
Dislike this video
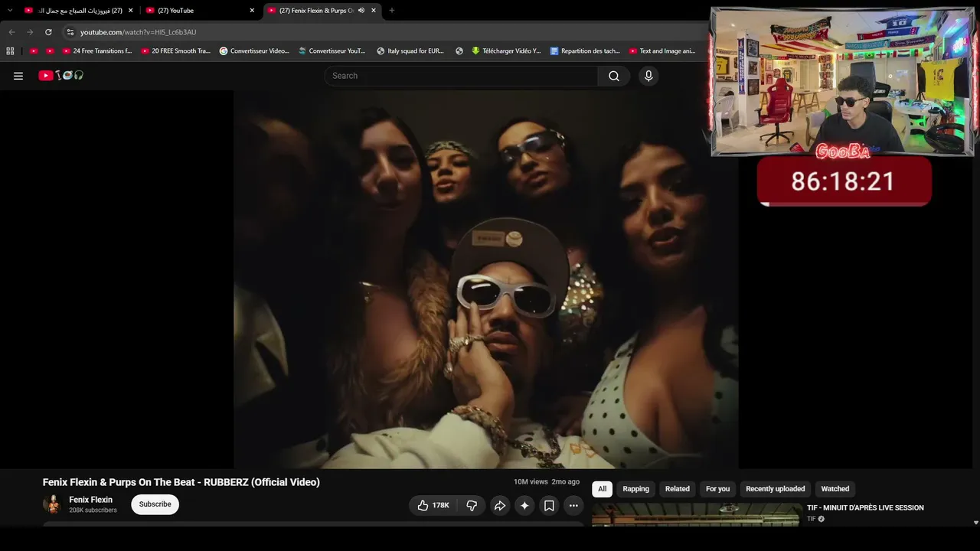click(x=472, y=505)
